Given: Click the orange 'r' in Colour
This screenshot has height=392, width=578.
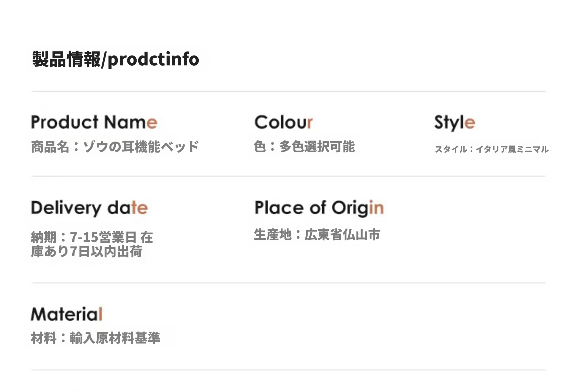Looking at the screenshot, I should pyautogui.click(x=310, y=123).
